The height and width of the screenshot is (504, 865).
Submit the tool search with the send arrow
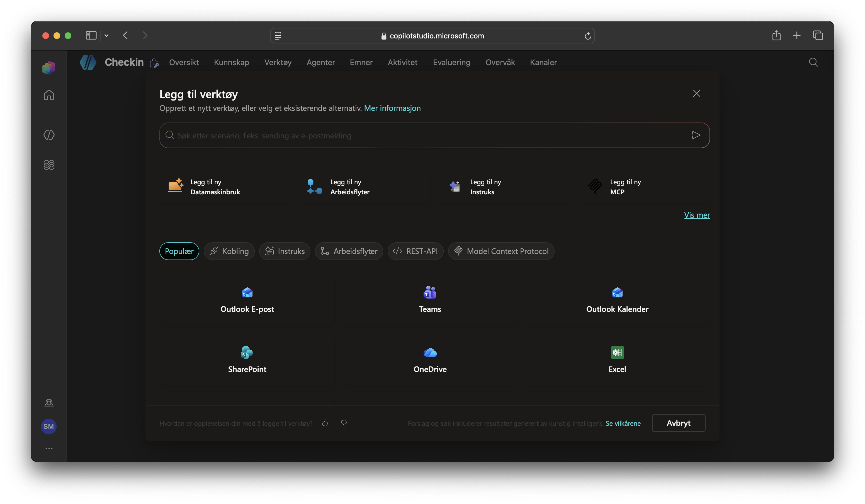point(696,135)
